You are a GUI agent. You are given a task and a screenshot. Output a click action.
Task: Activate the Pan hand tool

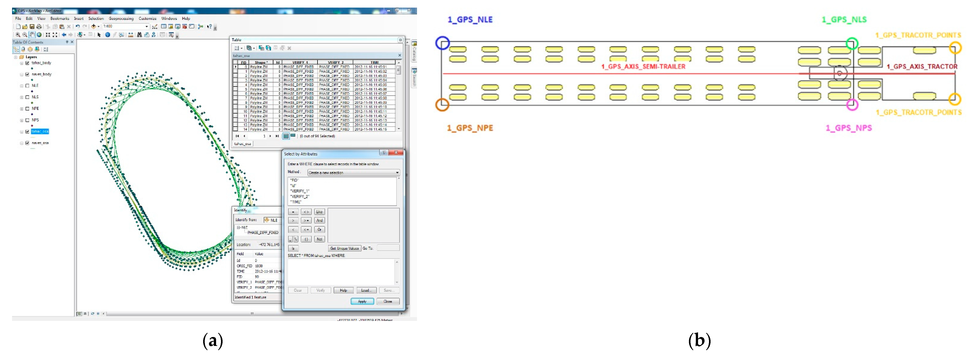32,35
